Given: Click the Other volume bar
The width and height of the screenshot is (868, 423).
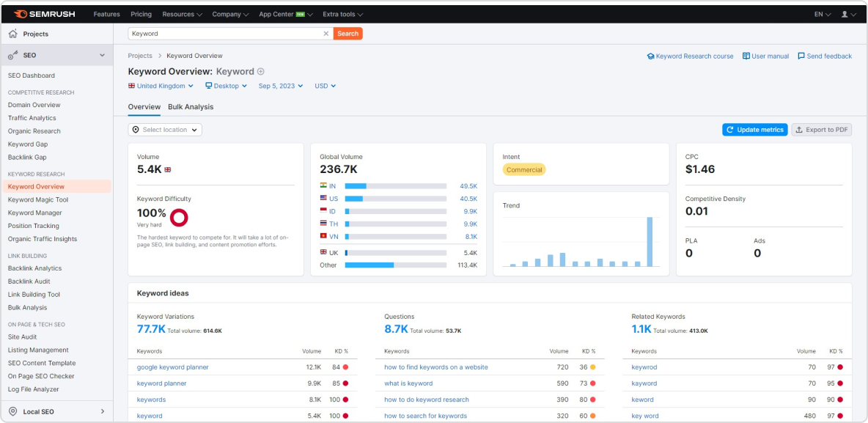Looking at the screenshot, I should point(395,265).
